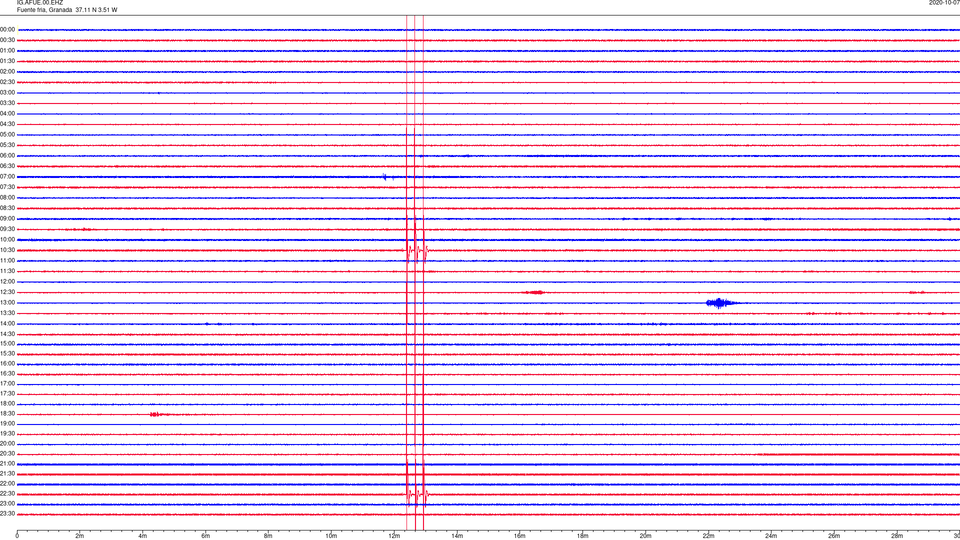
Task: Click the blue spike on the 07:00 trace
Action: click(x=384, y=177)
